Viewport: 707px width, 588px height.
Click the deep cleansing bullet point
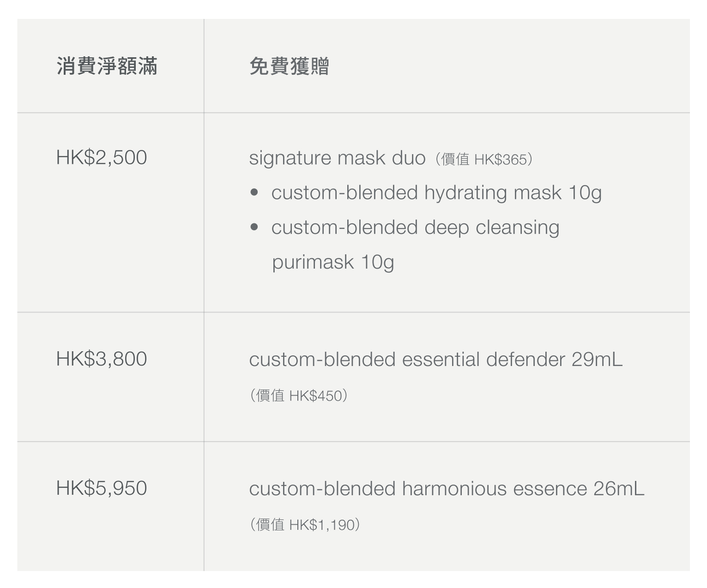(x=254, y=227)
